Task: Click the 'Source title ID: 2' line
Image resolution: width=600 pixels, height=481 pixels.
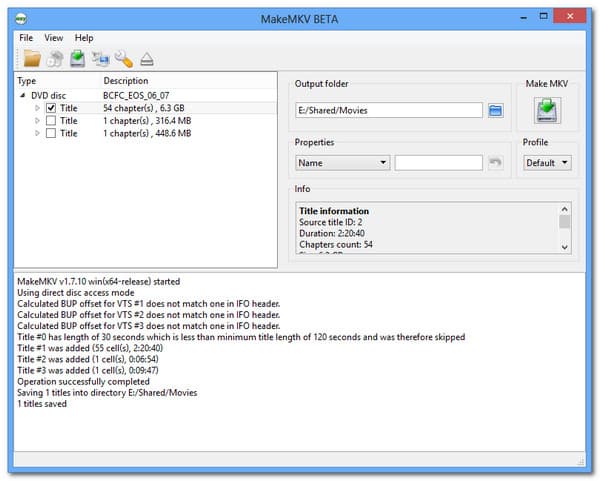Action: pyautogui.click(x=331, y=222)
